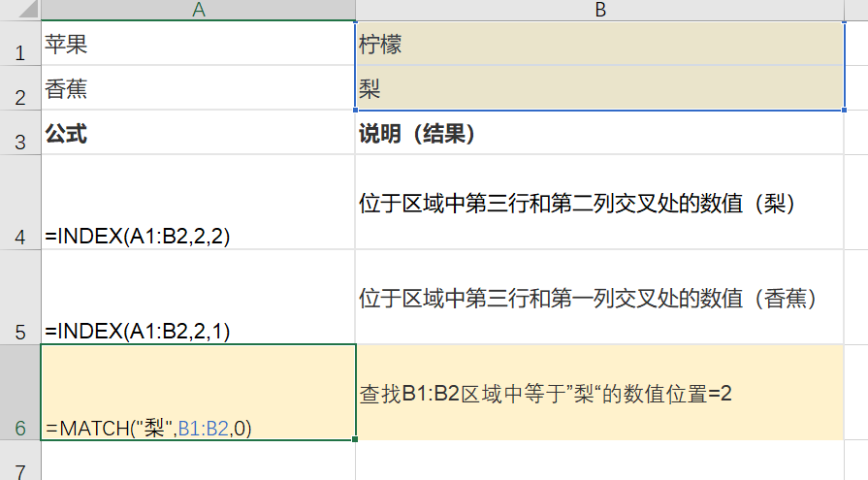
Task: Click the cell containing 香蕉
Action: coord(198,88)
